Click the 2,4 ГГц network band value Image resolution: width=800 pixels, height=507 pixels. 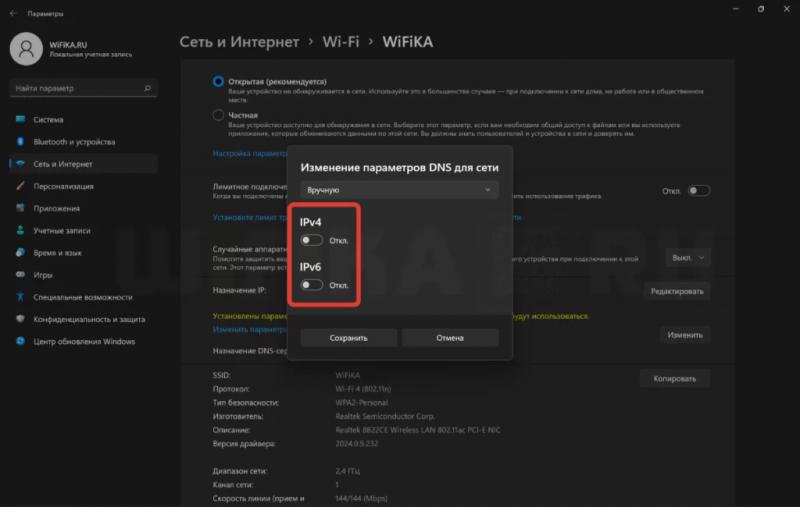pos(347,471)
